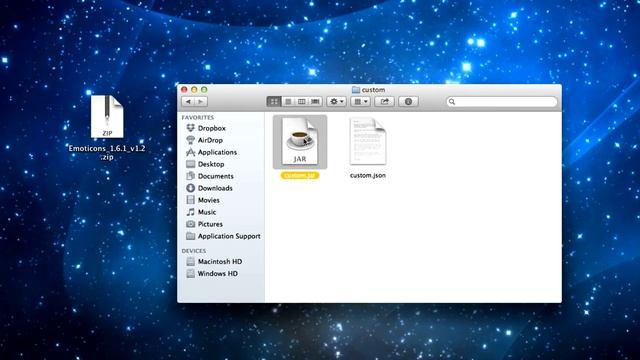
Task: Click the Get Info toolbar button
Action: pos(408,101)
